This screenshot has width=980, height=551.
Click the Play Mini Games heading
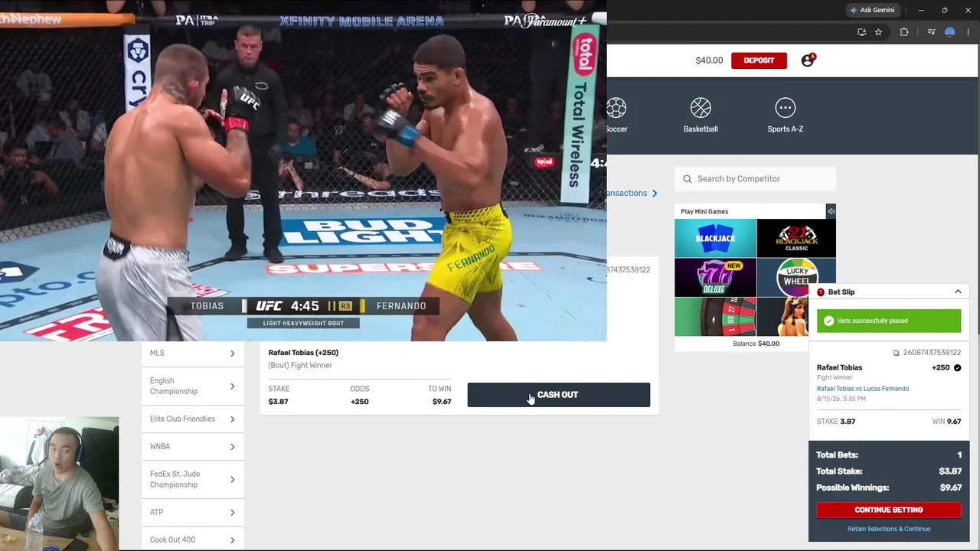click(x=704, y=211)
